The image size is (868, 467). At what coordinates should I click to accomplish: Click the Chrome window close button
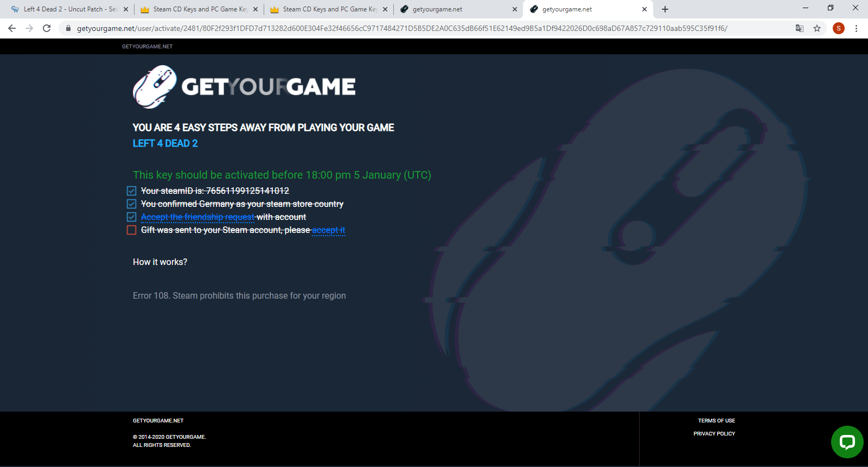856,8
